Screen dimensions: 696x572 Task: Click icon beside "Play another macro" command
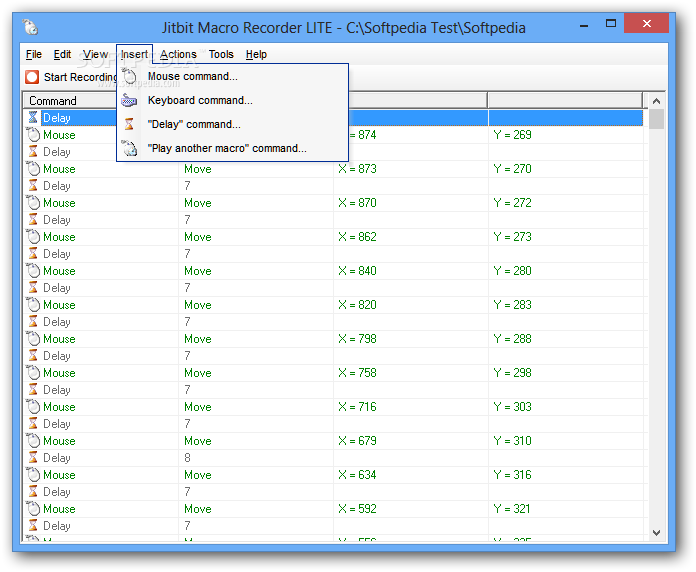pos(130,148)
